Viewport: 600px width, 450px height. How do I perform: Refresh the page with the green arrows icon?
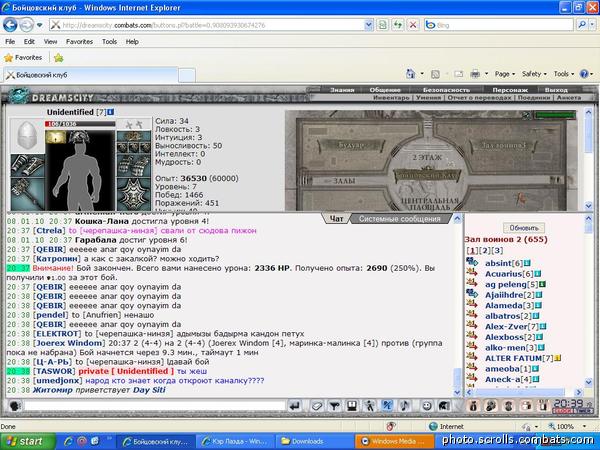tap(398, 25)
